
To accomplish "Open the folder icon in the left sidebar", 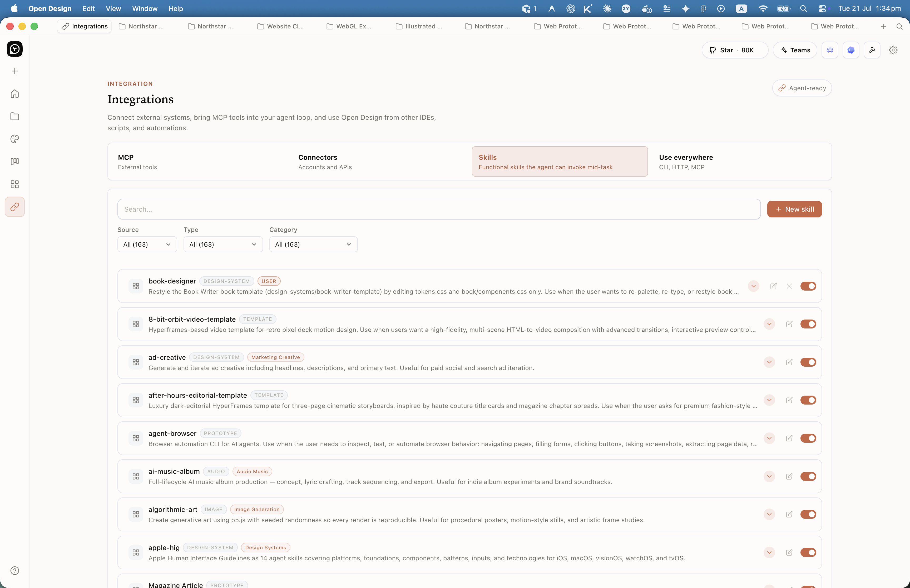I will (x=14, y=116).
